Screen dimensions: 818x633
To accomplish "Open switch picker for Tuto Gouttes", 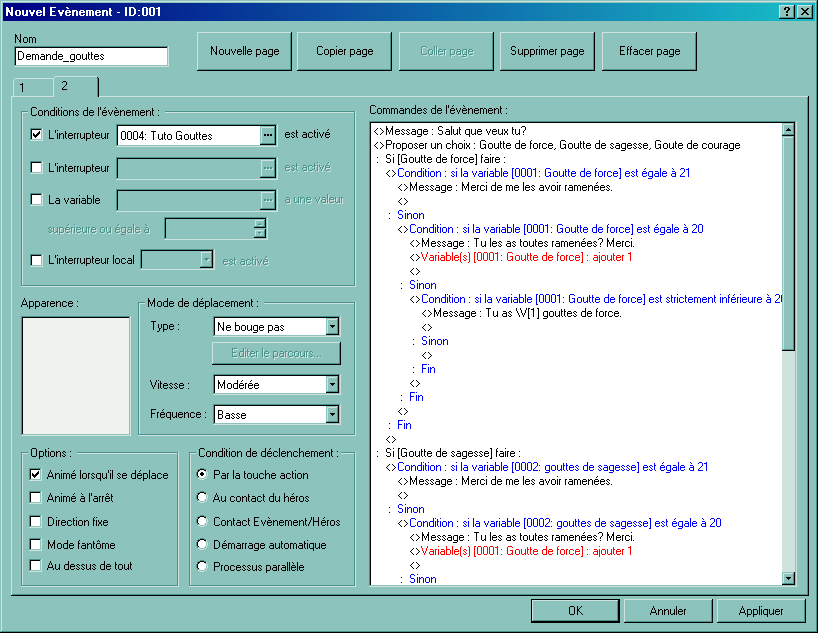I will (267, 135).
